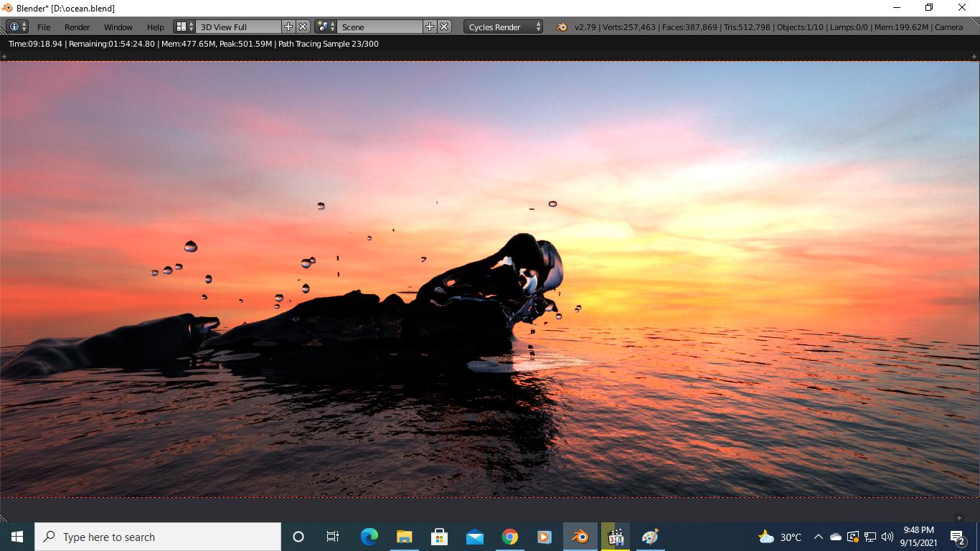Click the Path Tracing Sample 23/300 text
This screenshot has height=551, width=980.
329,44
